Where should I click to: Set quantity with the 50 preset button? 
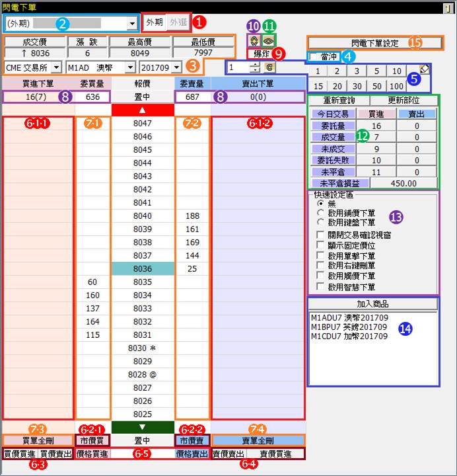point(376,86)
